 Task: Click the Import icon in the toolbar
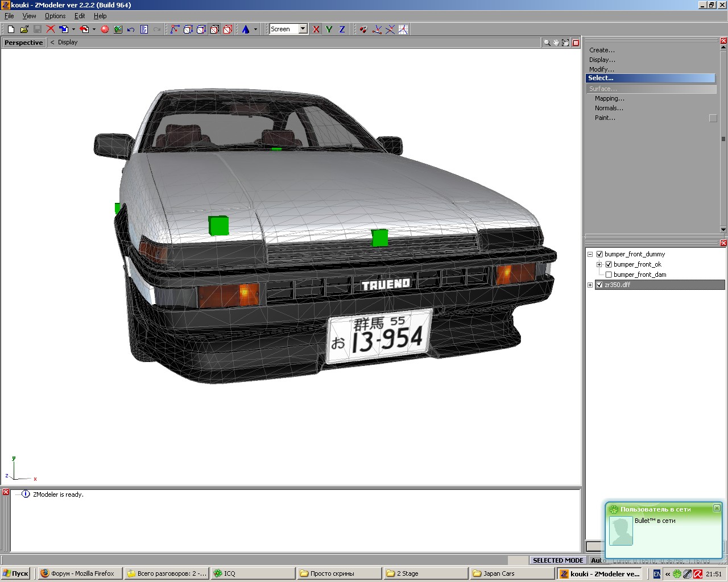point(64,29)
